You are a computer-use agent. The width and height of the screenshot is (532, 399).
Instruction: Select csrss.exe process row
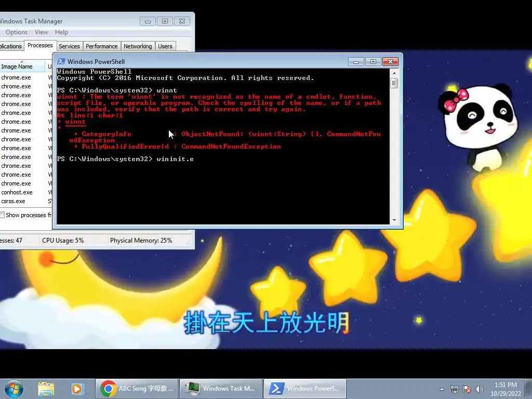point(26,201)
